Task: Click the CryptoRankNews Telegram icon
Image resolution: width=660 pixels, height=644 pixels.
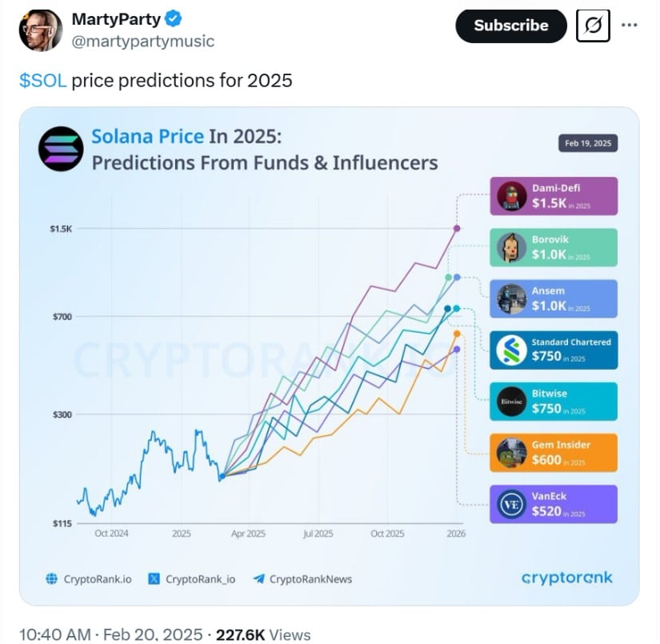Action: pos(258,578)
